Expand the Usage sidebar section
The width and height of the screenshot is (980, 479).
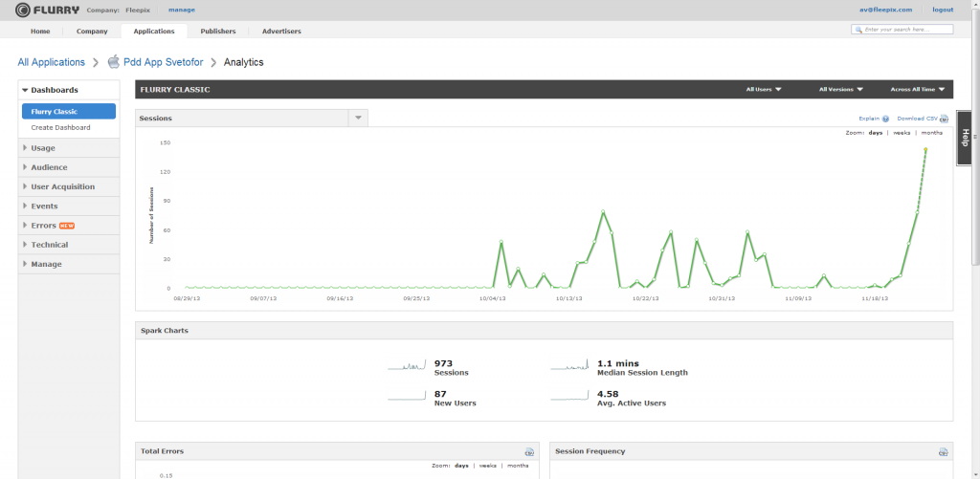43,148
